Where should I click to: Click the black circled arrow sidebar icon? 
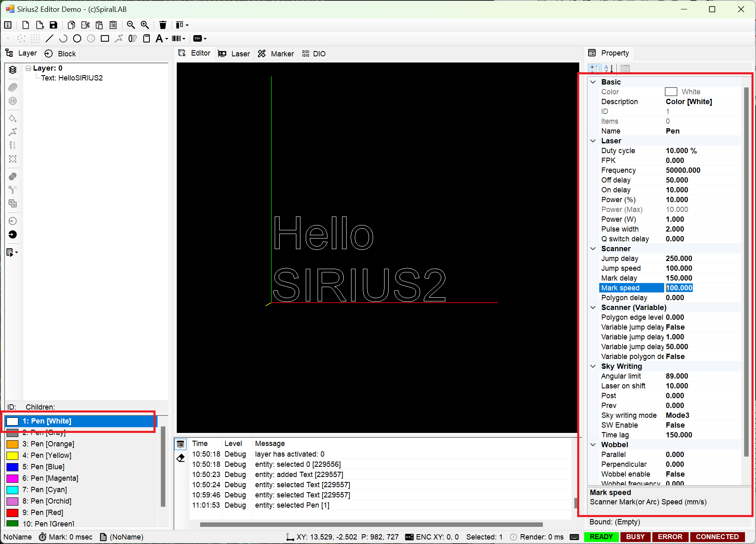tap(13, 234)
